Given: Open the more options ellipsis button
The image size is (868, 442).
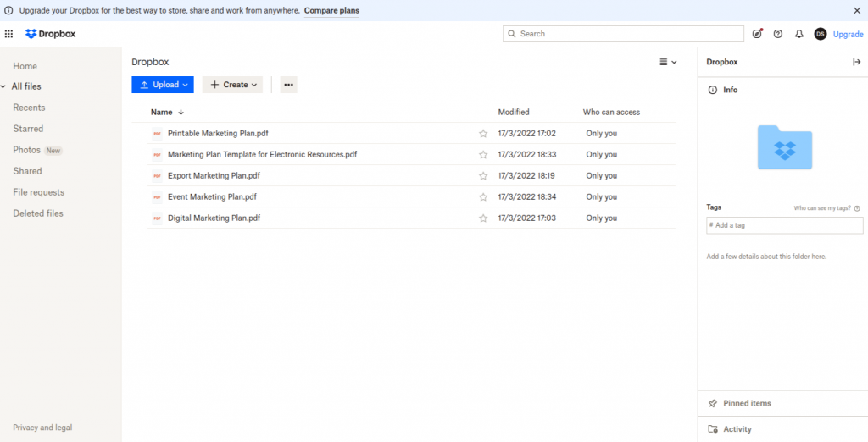Looking at the screenshot, I should [288, 85].
